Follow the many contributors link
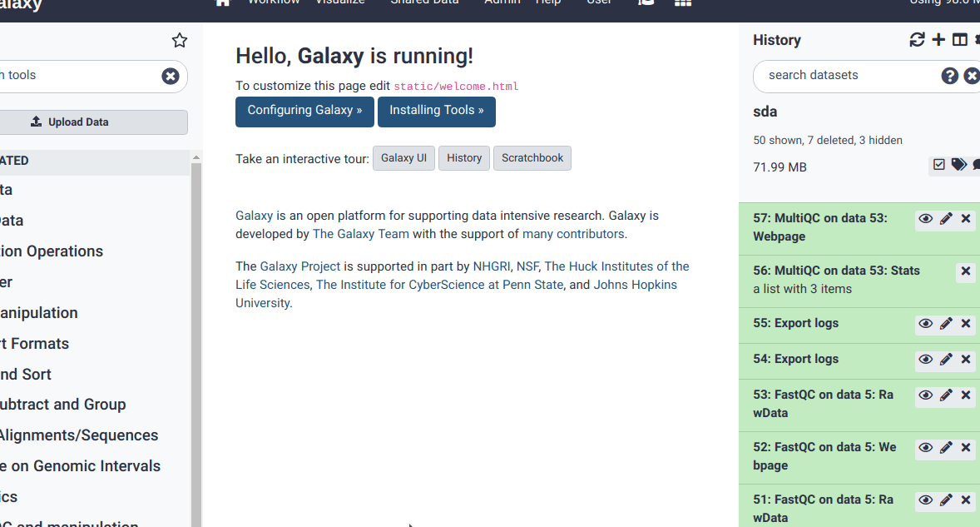 click(573, 234)
